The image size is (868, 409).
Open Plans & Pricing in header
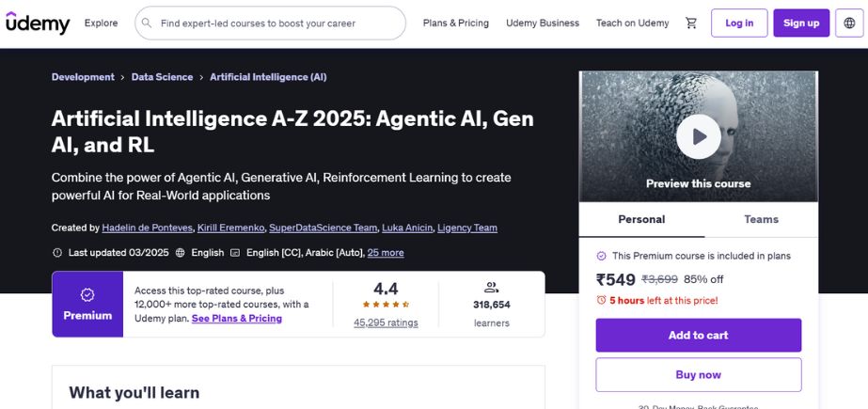point(455,24)
